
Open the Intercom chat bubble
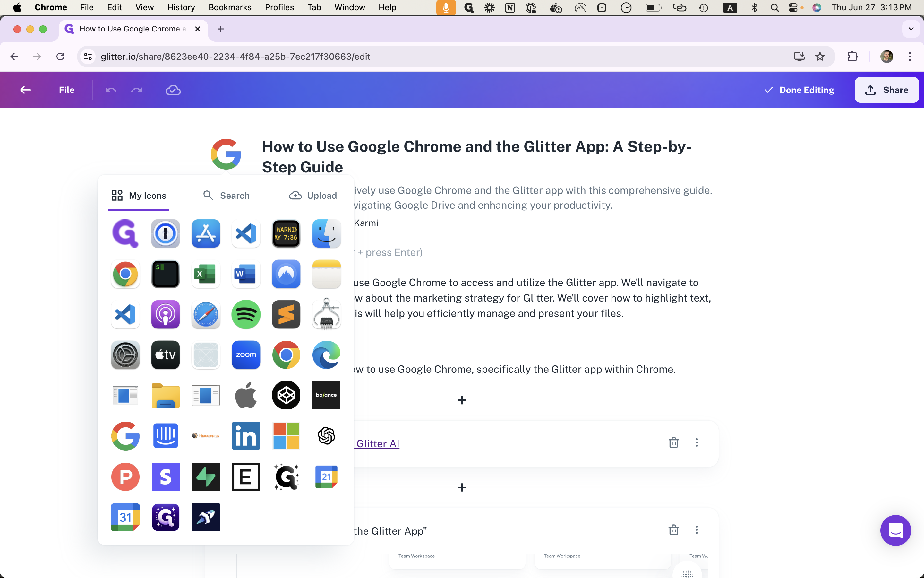pos(895,530)
